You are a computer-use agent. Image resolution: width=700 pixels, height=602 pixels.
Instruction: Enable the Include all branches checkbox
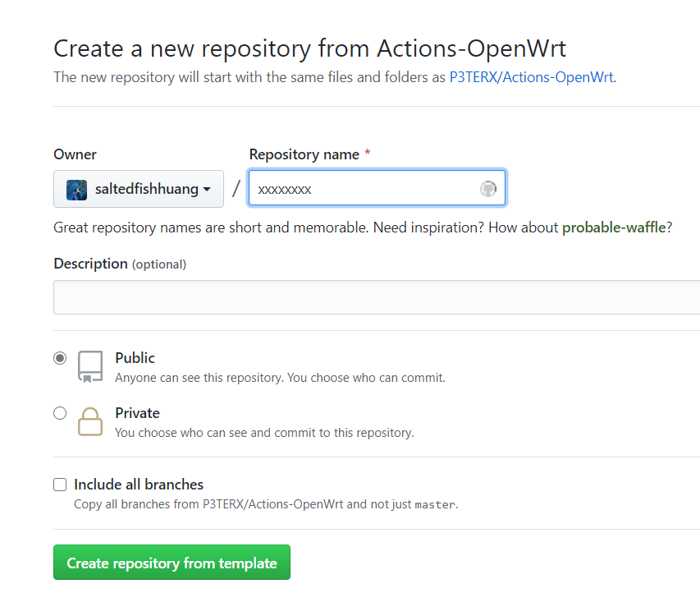pyautogui.click(x=60, y=485)
